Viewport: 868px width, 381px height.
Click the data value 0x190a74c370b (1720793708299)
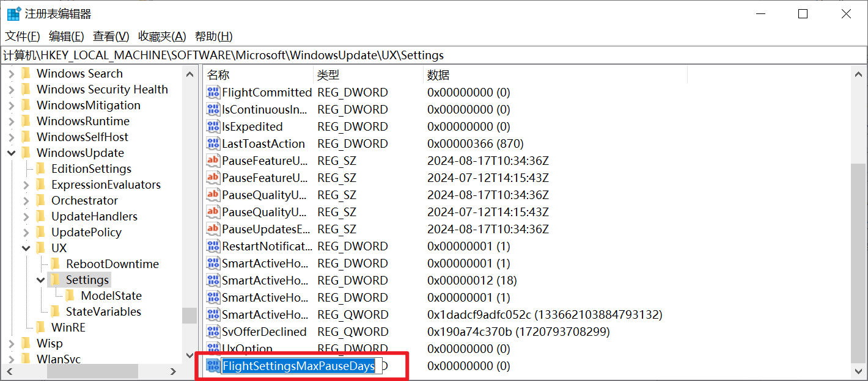518,332
